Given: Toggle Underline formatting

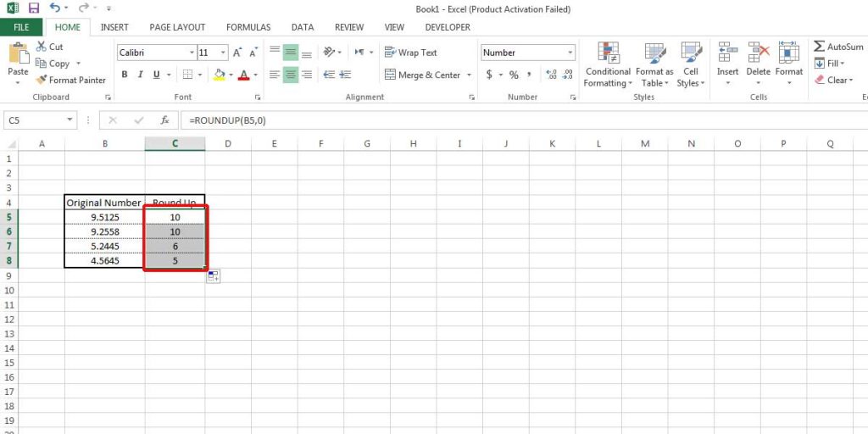Looking at the screenshot, I should tap(156, 75).
